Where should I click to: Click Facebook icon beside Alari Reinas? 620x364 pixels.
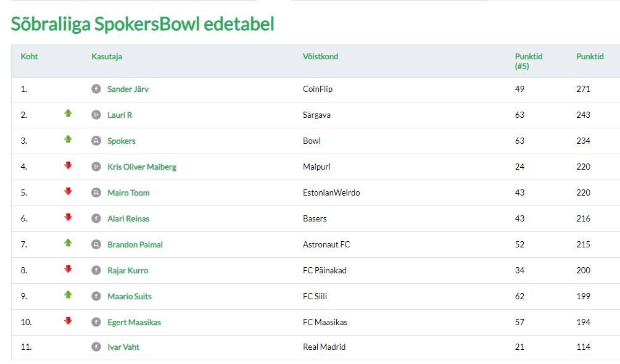click(x=96, y=218)
